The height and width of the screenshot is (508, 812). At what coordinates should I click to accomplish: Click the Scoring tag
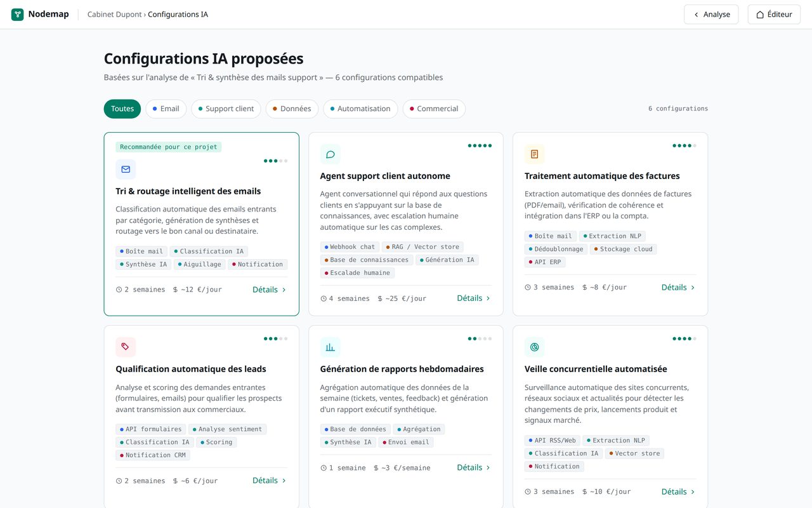pos(216,442)
